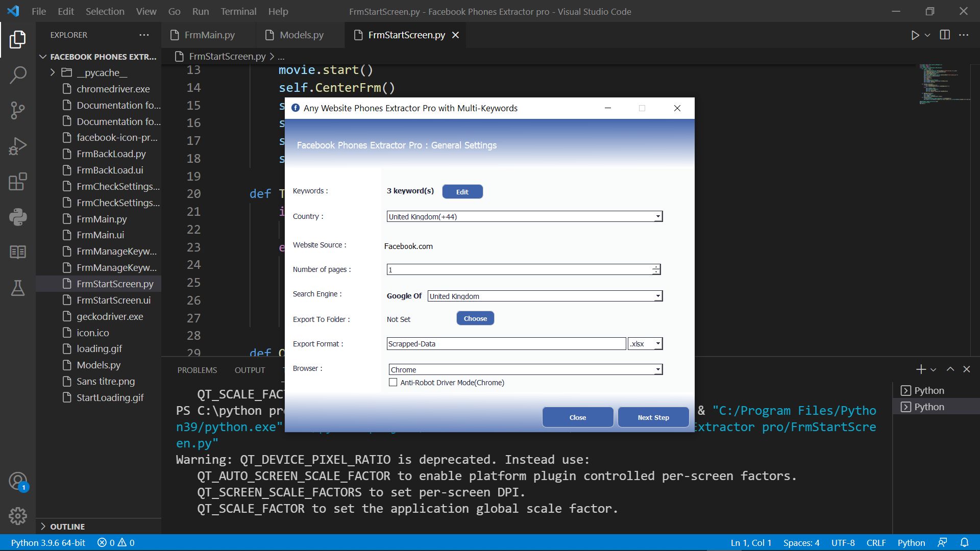
Task: Open geckodriver.exe in the explorer
Action: pyautogui.click(x=110, y=317)
